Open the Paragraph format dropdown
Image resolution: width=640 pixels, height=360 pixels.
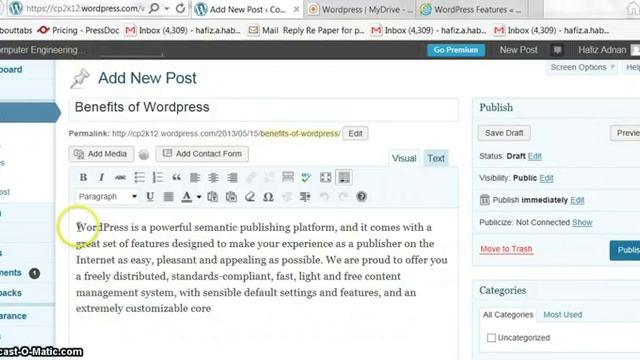[107, 197]
